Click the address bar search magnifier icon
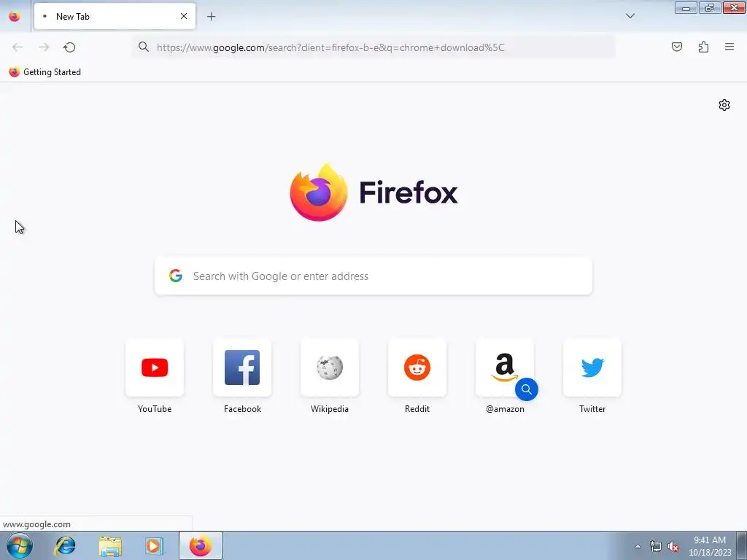747x560 pixels. (144, 47)
